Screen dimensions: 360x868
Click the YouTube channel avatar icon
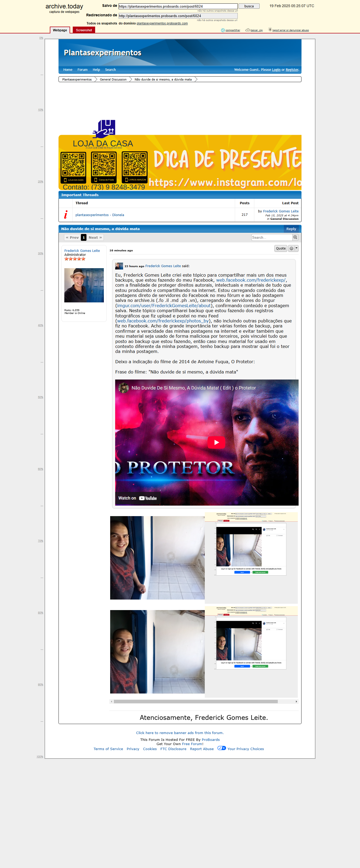(124, 388)
